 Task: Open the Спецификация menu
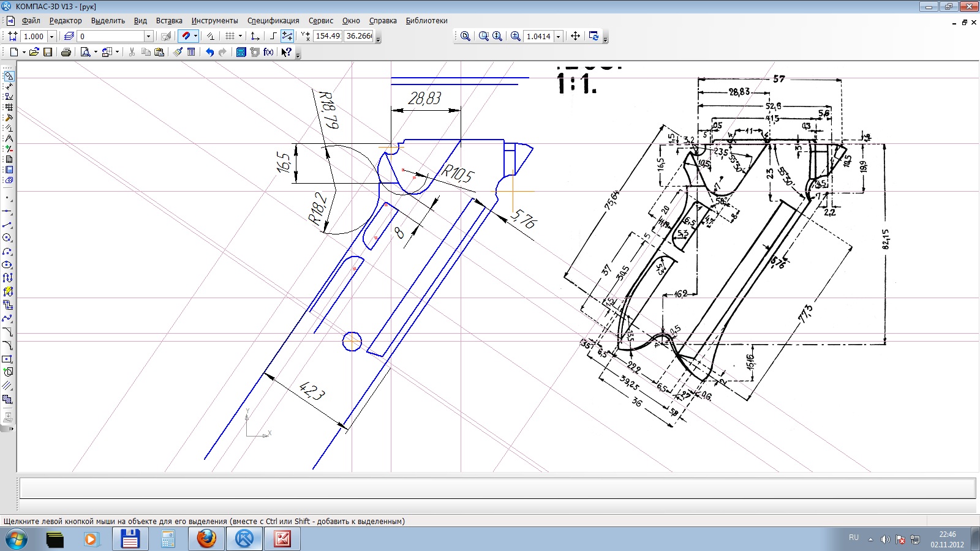(x=273, y=20)
